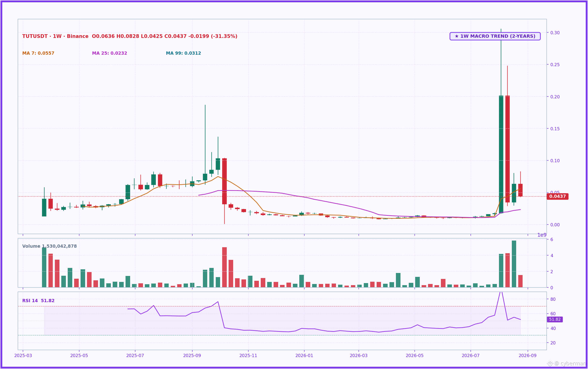Click the 20 tick on the RSI axis

tap(553, 343)
